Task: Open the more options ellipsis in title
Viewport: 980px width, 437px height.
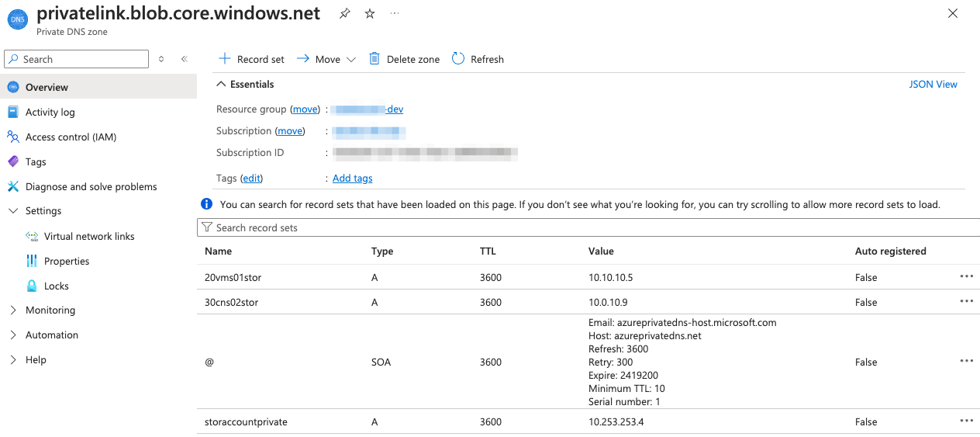Action: point(395,14)
